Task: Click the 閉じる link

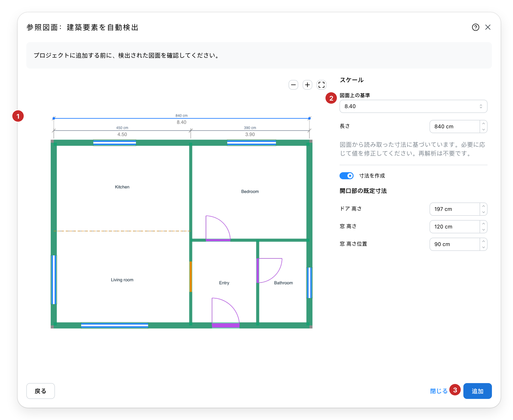Action: 439,391
